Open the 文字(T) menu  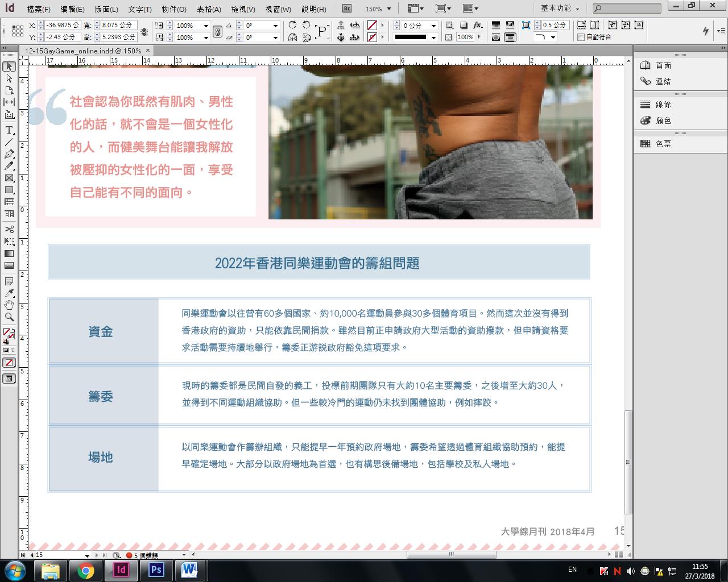pos(140,9)
